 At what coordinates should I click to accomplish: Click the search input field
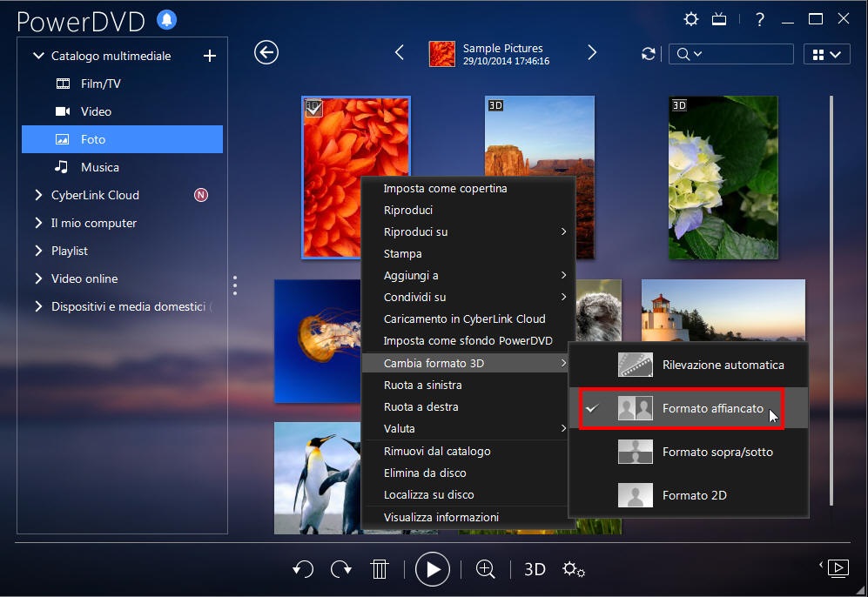(730, 54)
